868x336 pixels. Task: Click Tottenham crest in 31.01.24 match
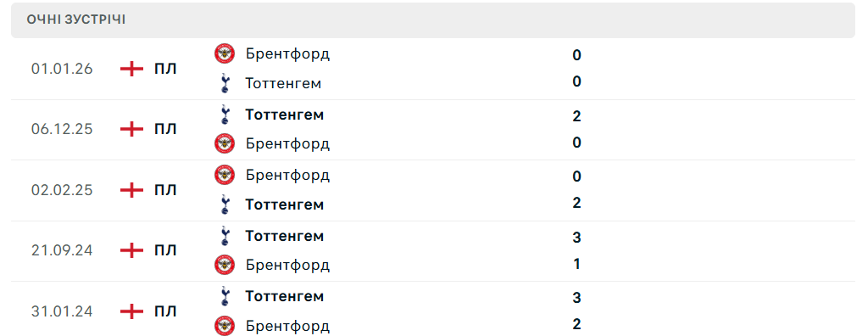224,296
